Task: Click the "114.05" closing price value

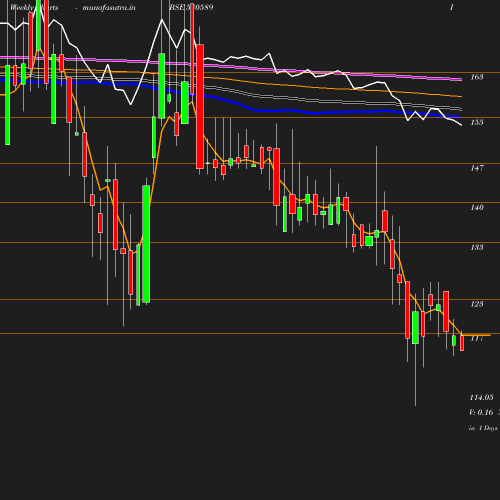Action: point(481,397)
